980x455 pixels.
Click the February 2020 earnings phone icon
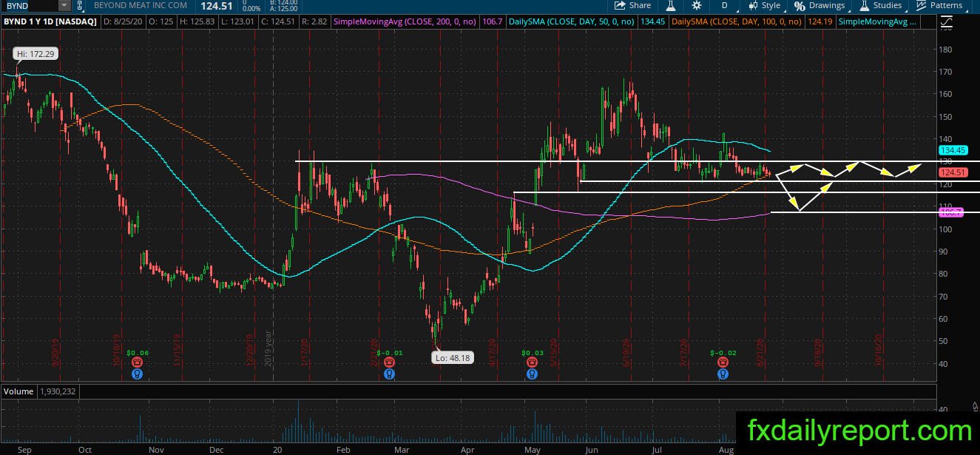pos(389,363)
